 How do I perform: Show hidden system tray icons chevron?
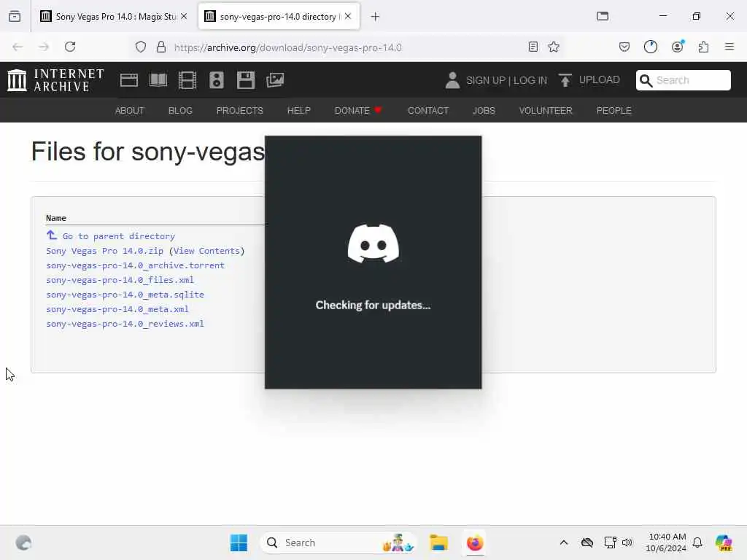click(x=564, y=542)
